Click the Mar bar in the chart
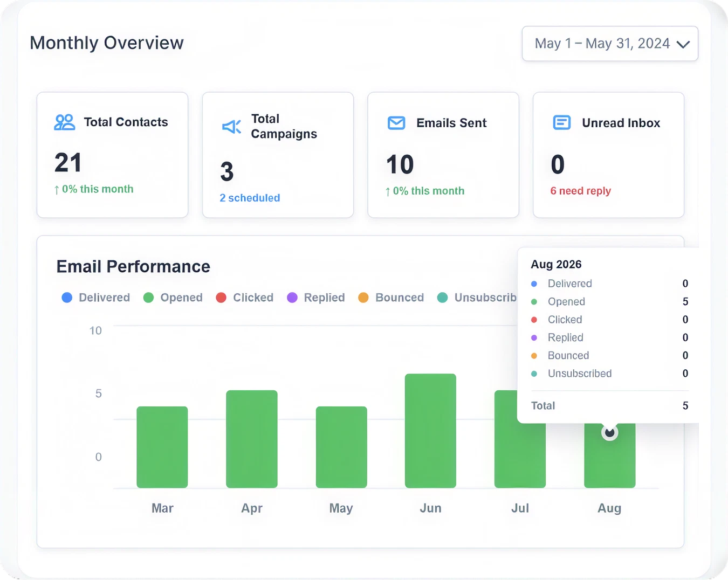 [162, 447]
